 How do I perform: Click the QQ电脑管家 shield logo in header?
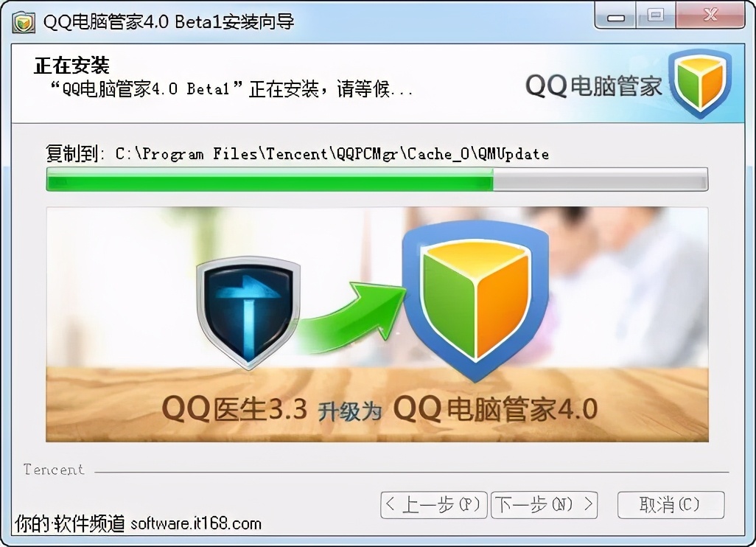click(700, 83)
